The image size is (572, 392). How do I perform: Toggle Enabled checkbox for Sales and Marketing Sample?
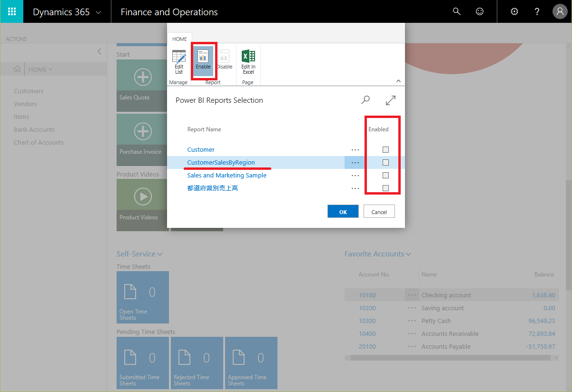tap(385, 175)
